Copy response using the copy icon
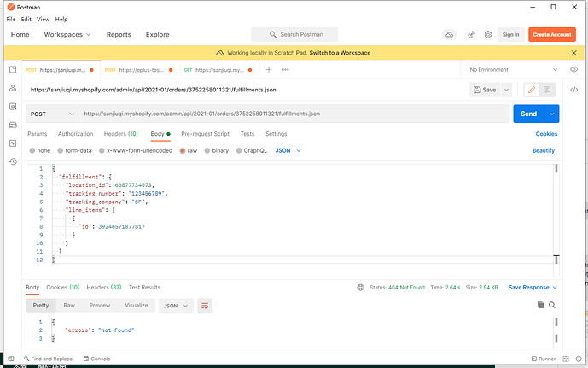Screen dimensions: 588x368 (540, 305)
